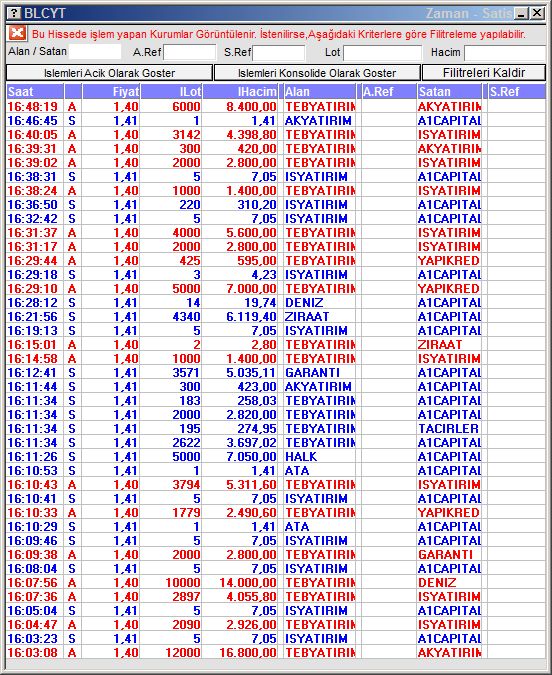Sort by the S.Ref column header
The width and height of the screenshot is (552, 675).
coord(517,92)
